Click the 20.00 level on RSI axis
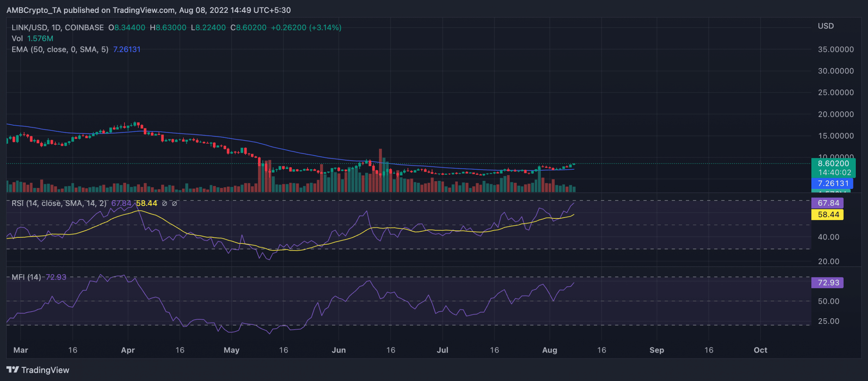 click(828, 261)
